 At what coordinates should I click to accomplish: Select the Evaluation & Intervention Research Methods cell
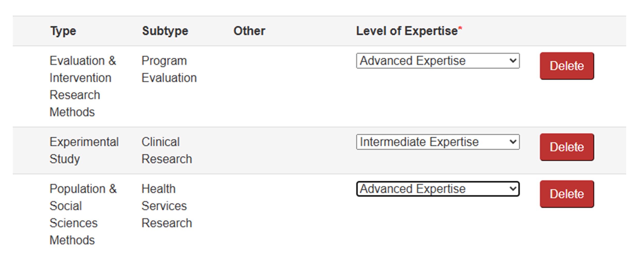[x=82, y=86]
